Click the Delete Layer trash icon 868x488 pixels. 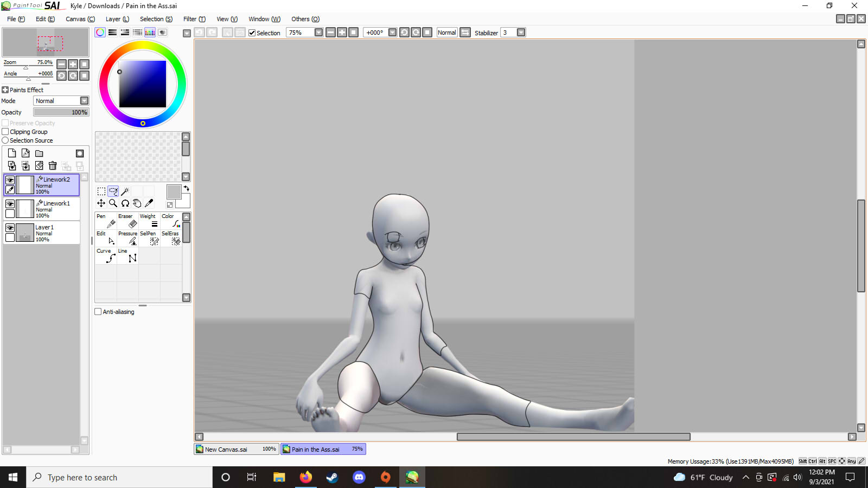coord(53,165)
